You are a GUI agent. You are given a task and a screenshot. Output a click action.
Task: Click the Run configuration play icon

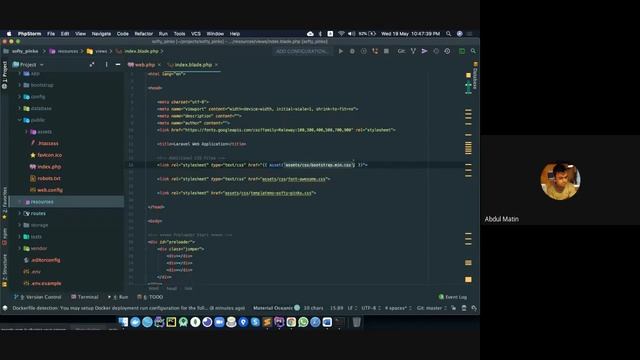click(340, 51)
